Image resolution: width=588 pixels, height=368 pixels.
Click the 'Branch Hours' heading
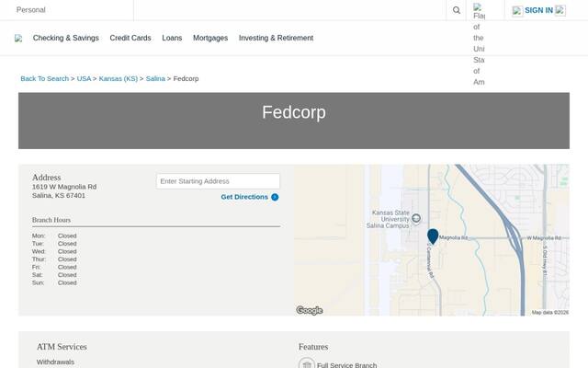click(51, 220)
